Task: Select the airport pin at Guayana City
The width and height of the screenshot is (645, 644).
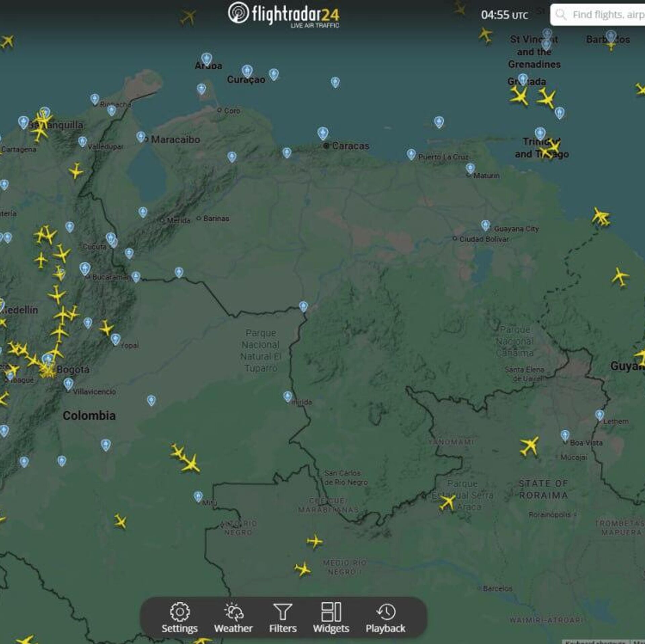Action: 485,225
